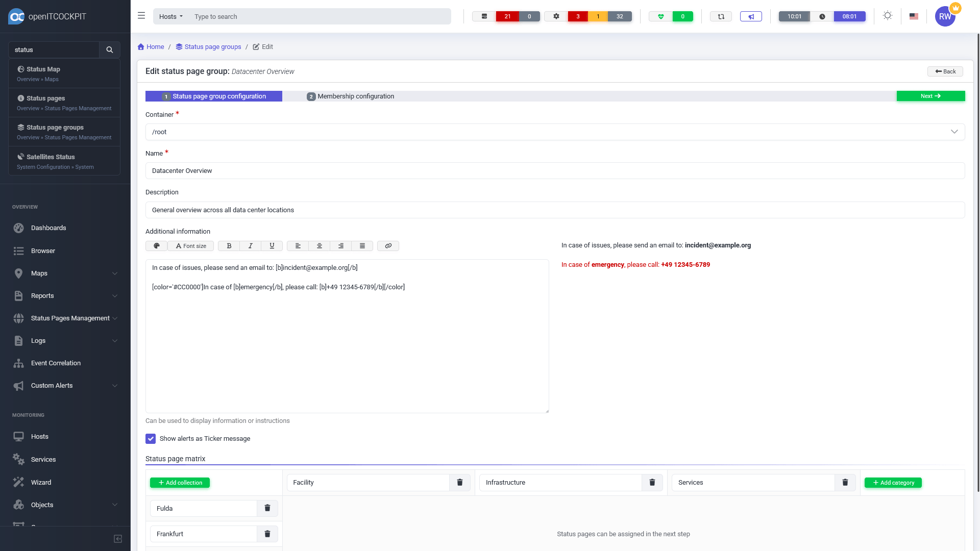Uncheck Show alerts as Ticker message
Viewport: 980px width, 551px height.
(x=151, y=439)
